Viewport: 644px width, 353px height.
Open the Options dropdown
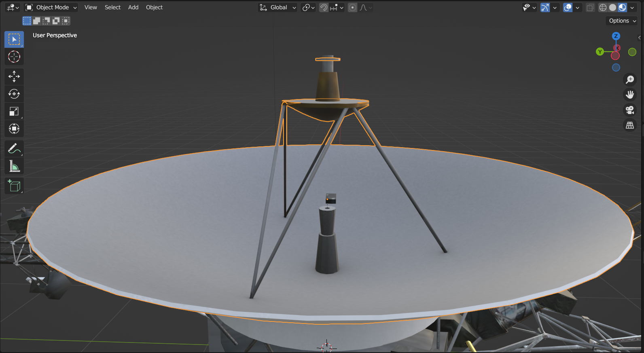(622, 21)
